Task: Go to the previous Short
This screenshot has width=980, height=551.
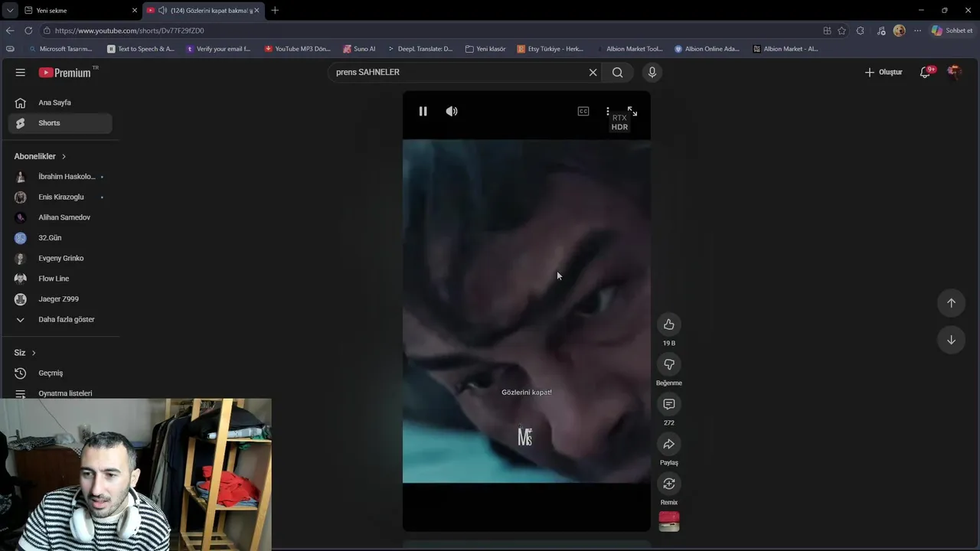Action: click(951, 303)
